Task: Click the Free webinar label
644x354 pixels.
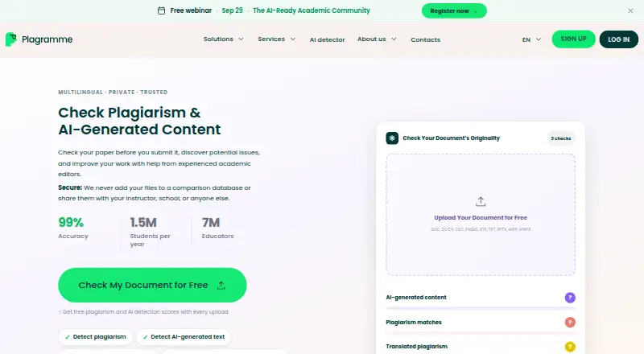Action: (191, 10)
